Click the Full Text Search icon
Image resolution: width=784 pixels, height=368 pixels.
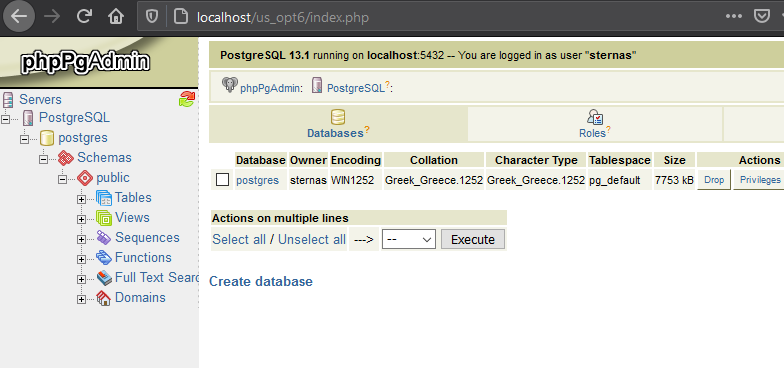[x=104, y=278]
